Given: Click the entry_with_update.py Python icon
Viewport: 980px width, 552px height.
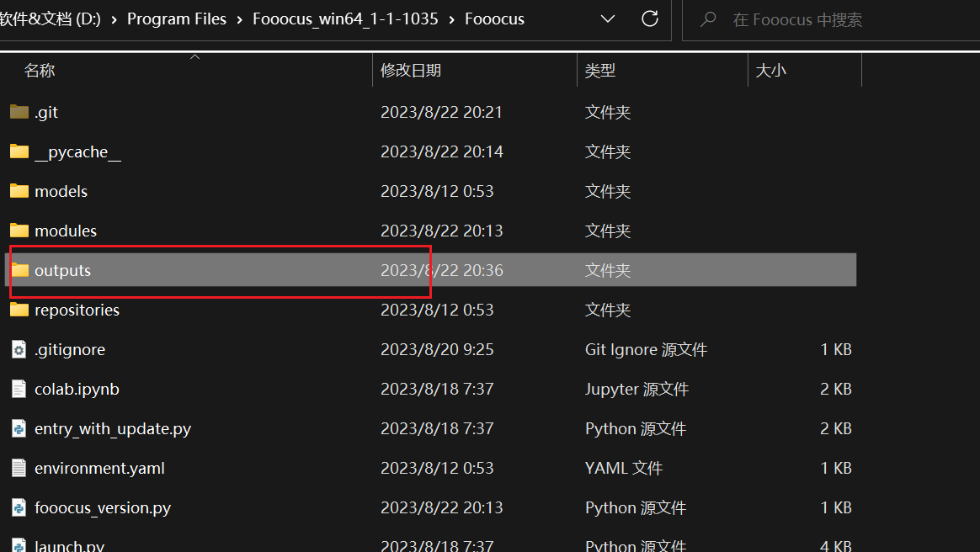Looking at the screenshot, I should [19, 428].
